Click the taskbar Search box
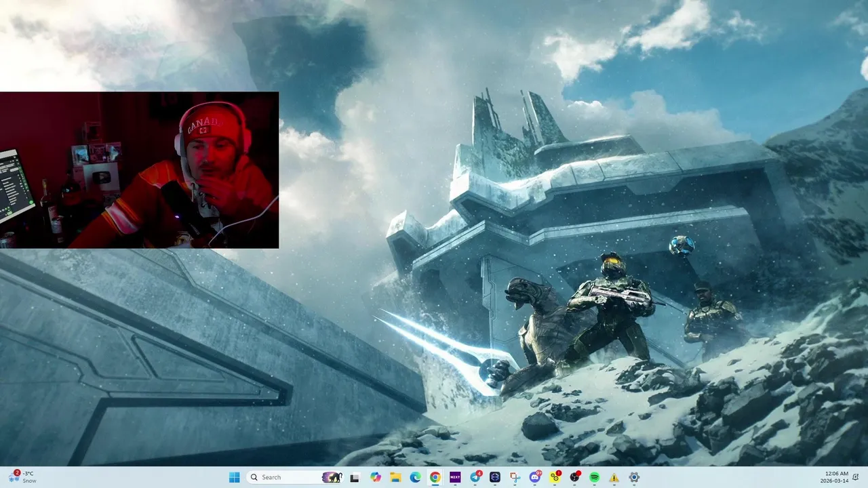 click(x=294, y=477)
